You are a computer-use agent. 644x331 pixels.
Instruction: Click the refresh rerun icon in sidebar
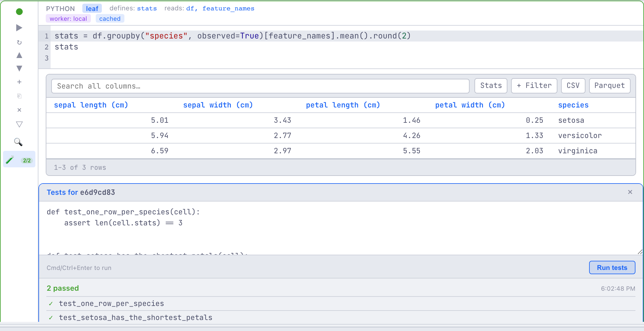[19, 42]
